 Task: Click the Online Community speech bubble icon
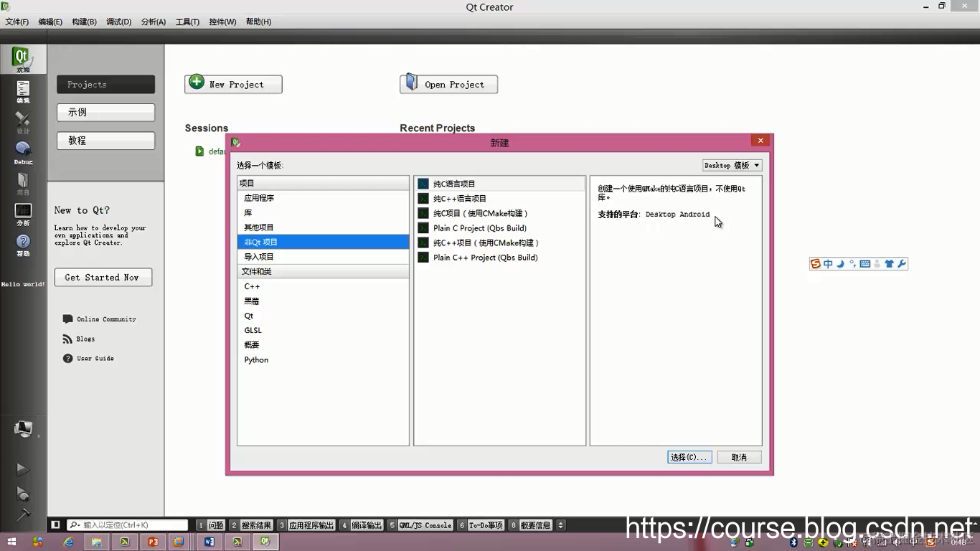[x=67, y=319]
